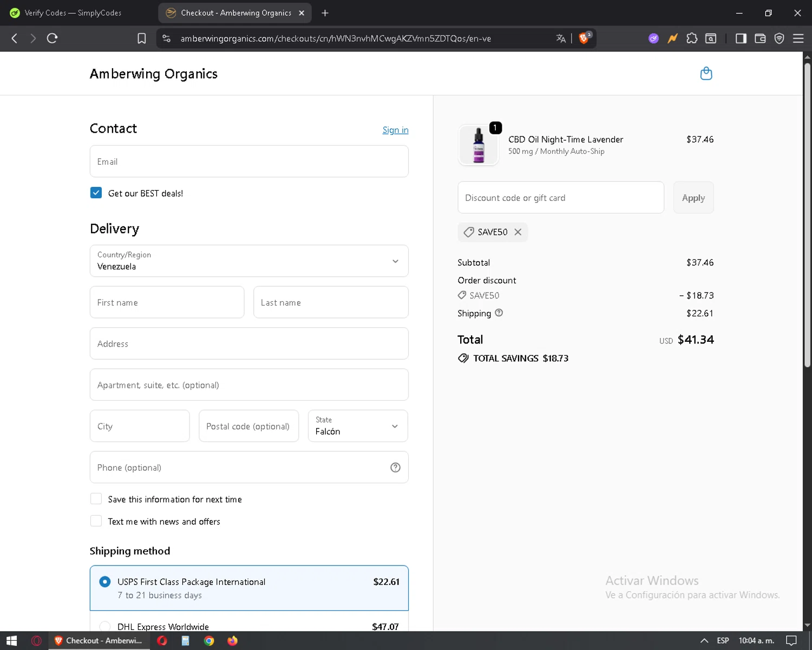Click the Checkout - Amberwing Organics tab
Image resolution: width=812 pixels, height=650 pixels.
[235, 13]
